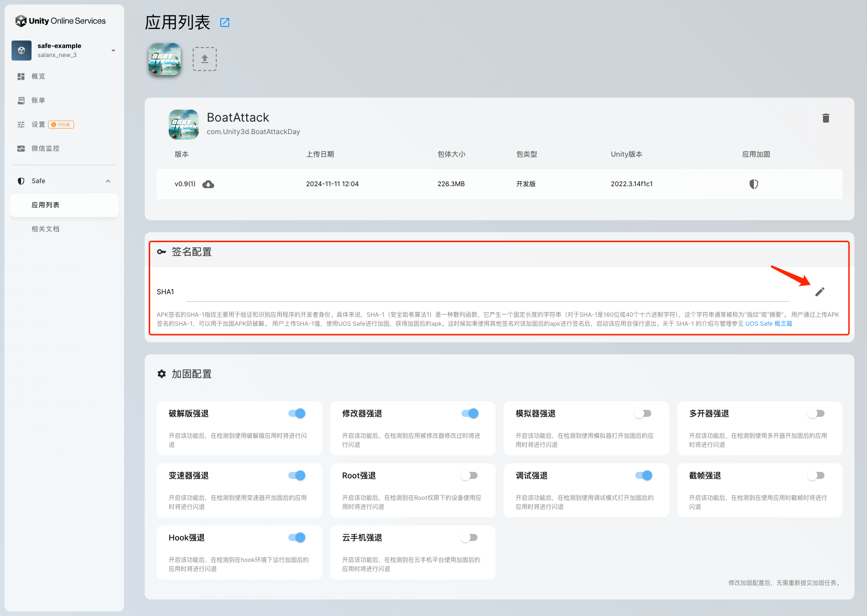The width and height of the screenshot is (867, 616).
Task: Open 相关文档 sidebar link
Action: click(46, 229)
